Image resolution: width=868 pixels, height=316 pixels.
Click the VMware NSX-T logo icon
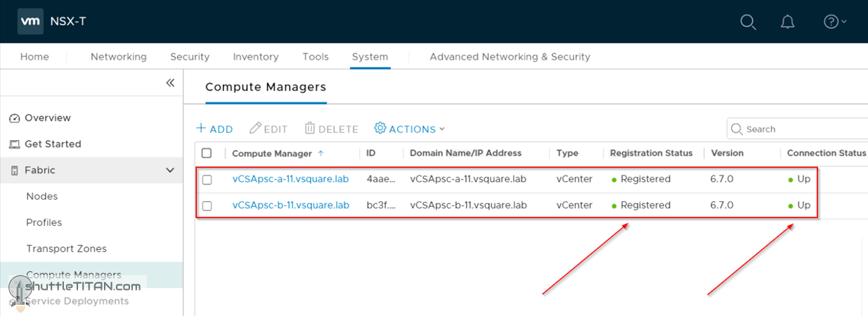[30, 21]
